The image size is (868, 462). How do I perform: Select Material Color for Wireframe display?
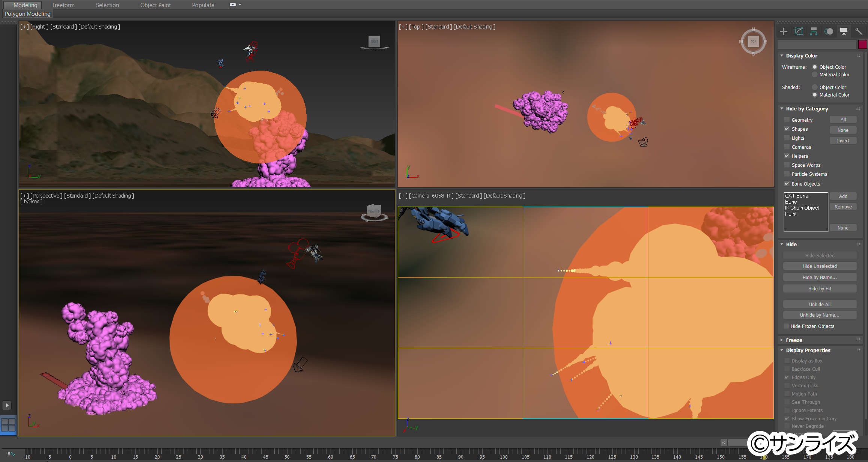[x=815, y=74]
